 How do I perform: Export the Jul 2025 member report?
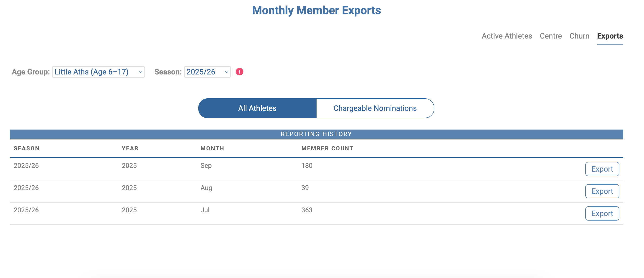point(602,213)
